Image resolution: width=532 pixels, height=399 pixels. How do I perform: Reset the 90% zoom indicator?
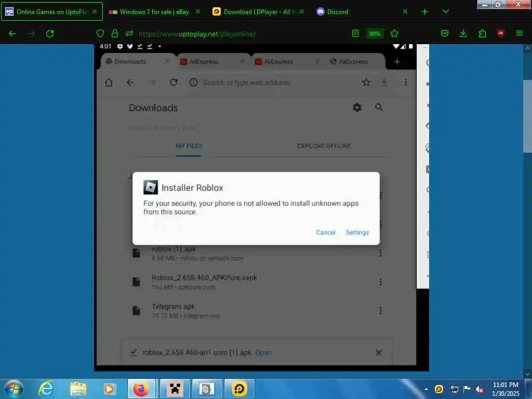375,34
